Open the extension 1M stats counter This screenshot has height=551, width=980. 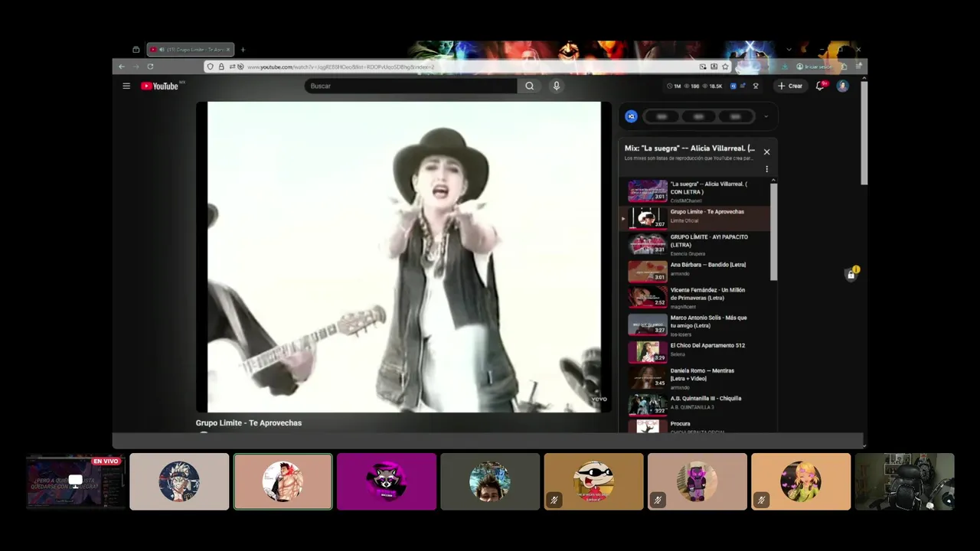point(675,86)
